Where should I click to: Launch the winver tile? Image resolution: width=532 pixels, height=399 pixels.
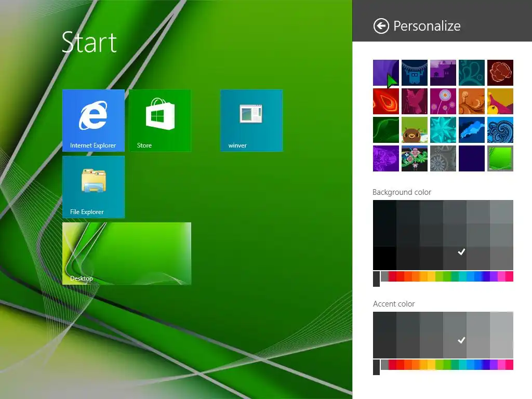[251, 121]
